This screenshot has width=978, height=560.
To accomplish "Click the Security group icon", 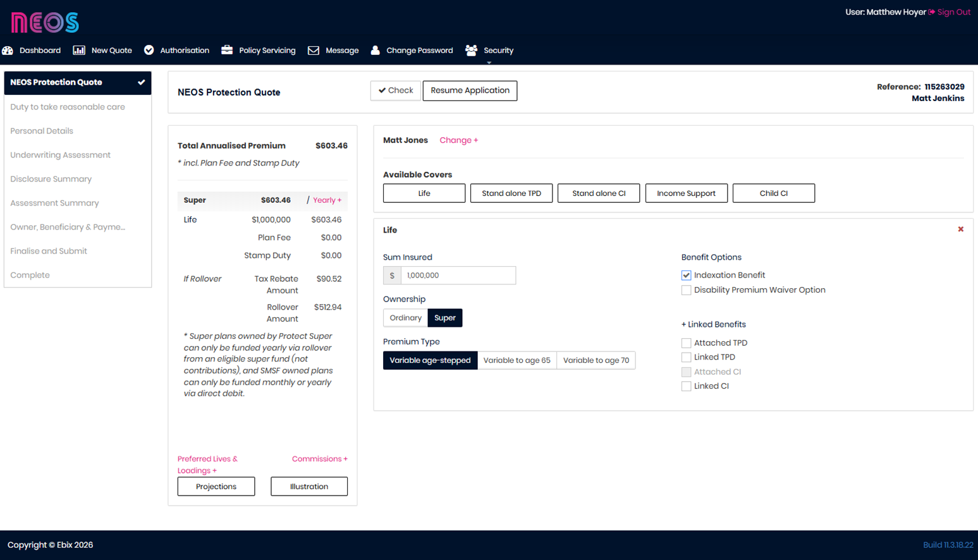I will click(x=471, y=51).
